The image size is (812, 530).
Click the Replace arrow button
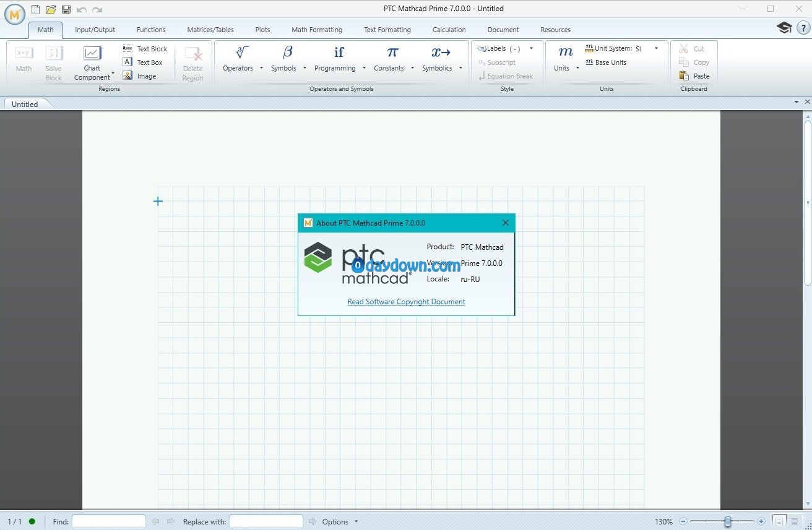(312, 521)
